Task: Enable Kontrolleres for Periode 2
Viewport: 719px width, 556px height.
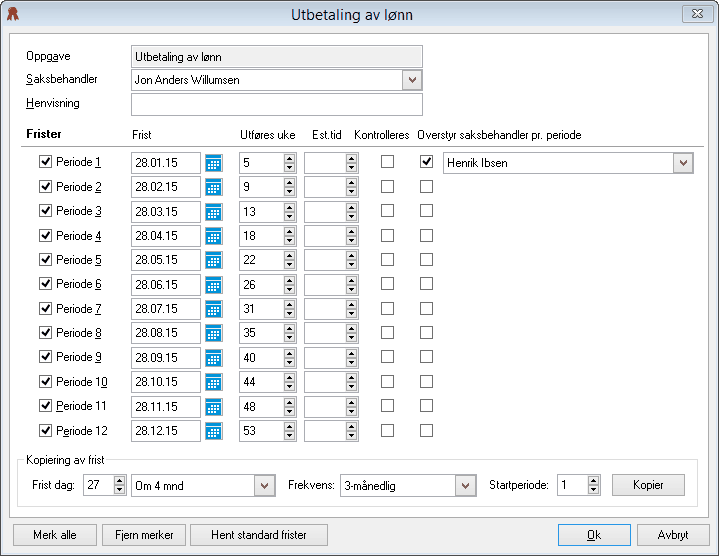Action: click(387, 187)
